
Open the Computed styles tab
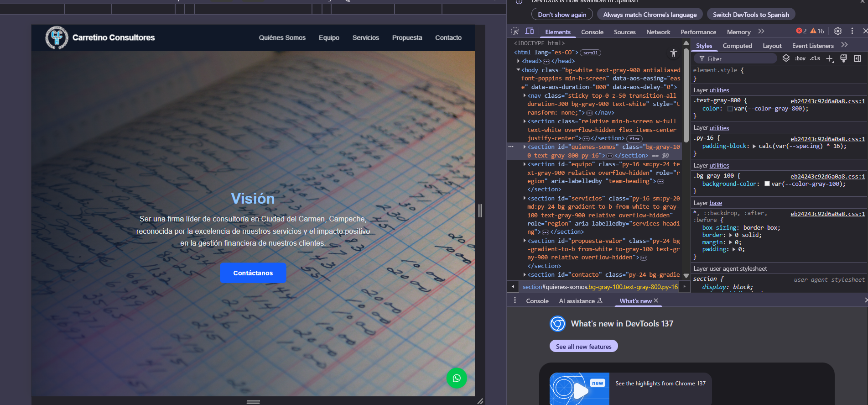click(737, 46)
